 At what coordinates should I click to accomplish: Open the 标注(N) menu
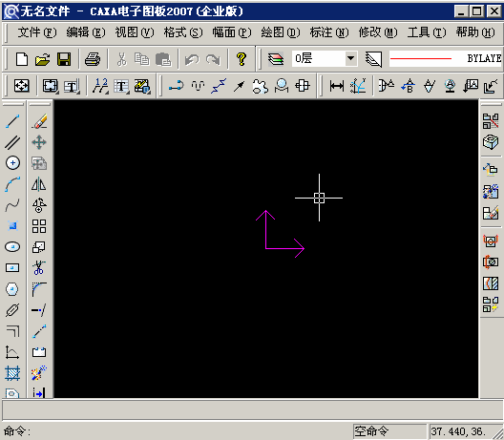pos(329,32)
